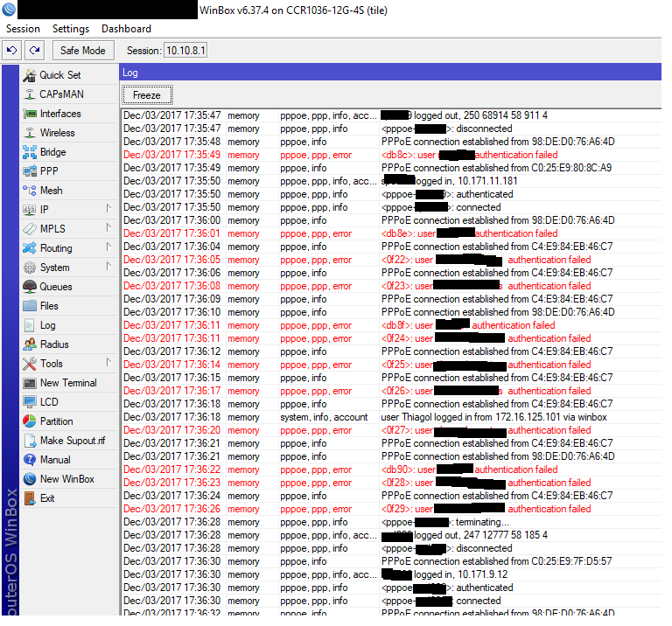Open the Session menu
Image resolution: width=672 pixels, height=626 pixels.
23,29
